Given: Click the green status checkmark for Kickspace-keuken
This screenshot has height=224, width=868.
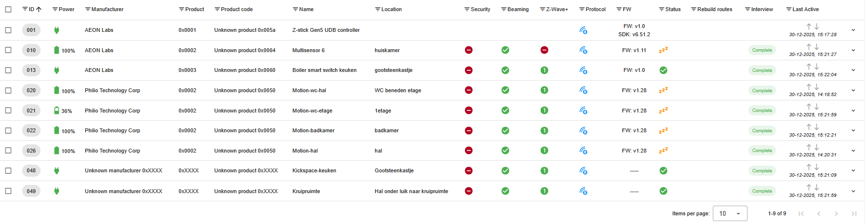Looking at the screenshot, I should pyautogui.click(x=663, y=170).
